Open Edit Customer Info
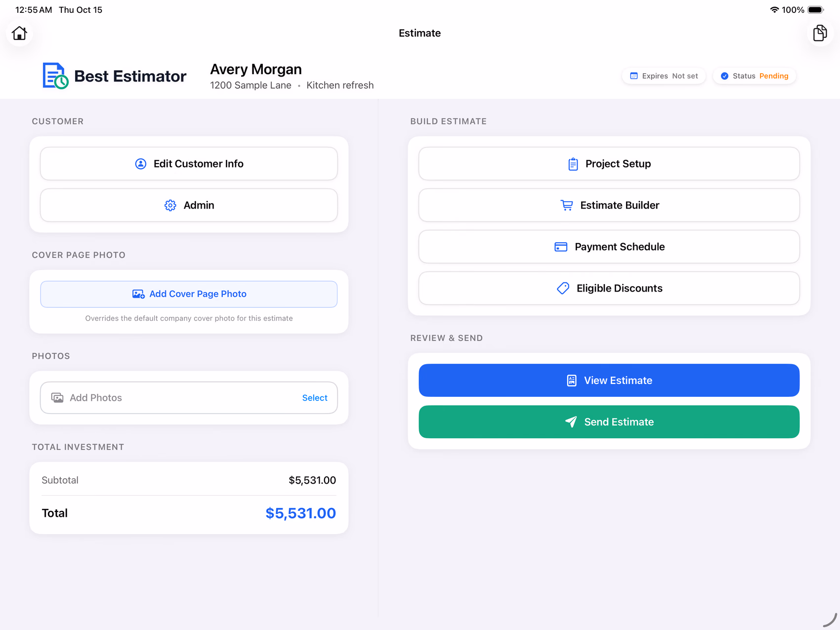 coord(189,164)
